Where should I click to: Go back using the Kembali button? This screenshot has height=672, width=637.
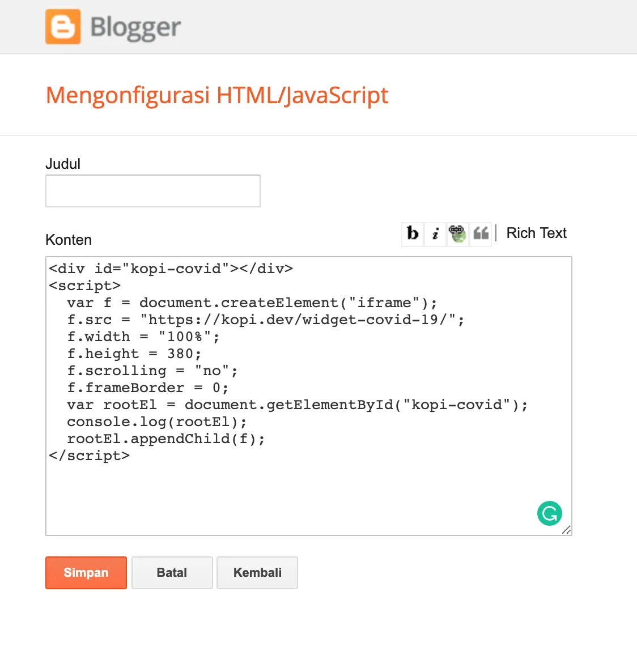[x=257, y=573]
